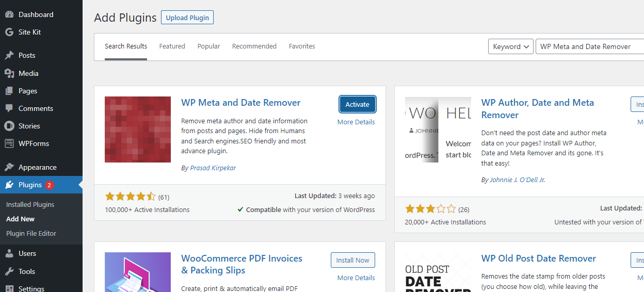The image size is (644, 292).
Task: Click the Plugins plug icon
Action: pyautogui.click(x=9, y=185)
